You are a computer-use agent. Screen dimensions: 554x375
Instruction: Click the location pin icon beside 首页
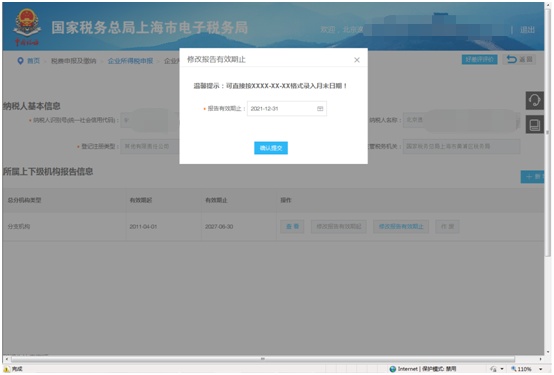20,61
